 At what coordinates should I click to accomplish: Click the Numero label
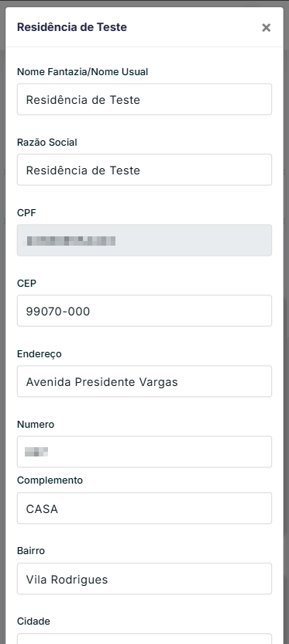(x=36, y=424)
